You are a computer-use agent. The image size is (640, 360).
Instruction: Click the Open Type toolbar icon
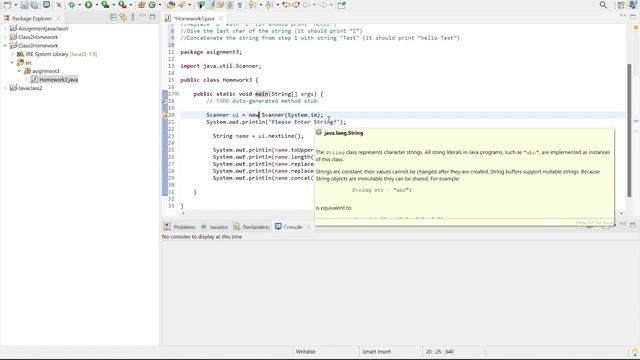tap(171, 5)
